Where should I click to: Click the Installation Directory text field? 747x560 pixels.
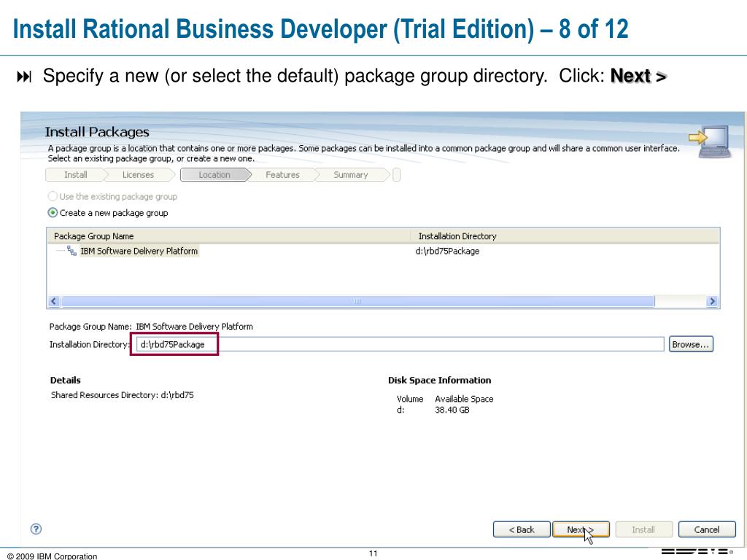coord(400,344)
